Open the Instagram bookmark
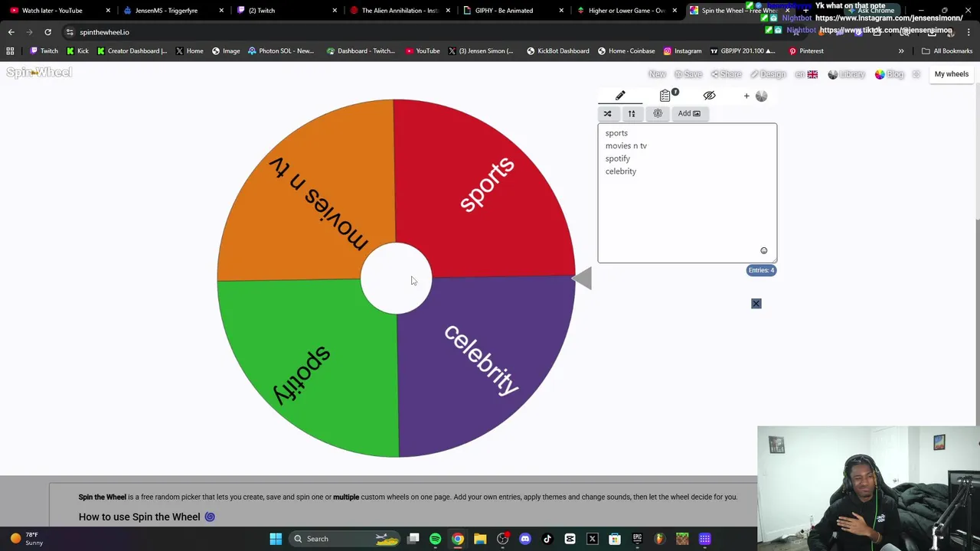 682,51
